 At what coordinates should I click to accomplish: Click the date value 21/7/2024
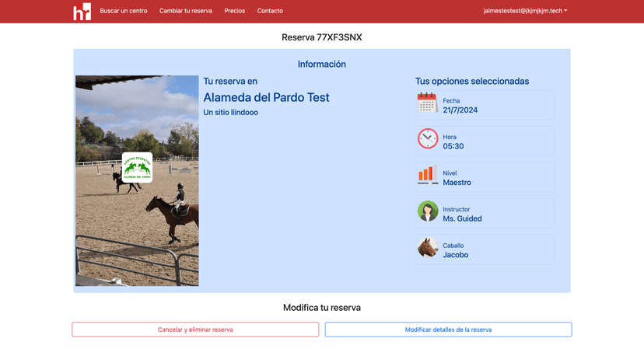click(460, 110)
